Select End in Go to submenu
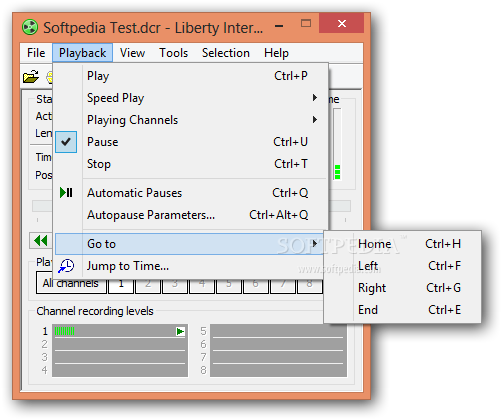502x420 pixels. pyautogui.click(x=403, y=310)
